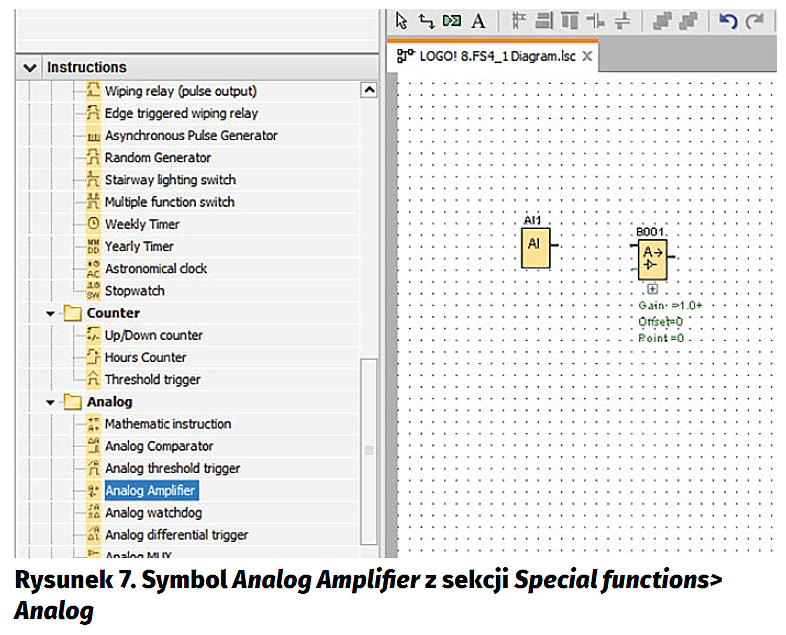The height and width of the screenshot is (635, 786).
Task: Pick Analog threshold trigger instruction
Action: [x=172, y=468]
